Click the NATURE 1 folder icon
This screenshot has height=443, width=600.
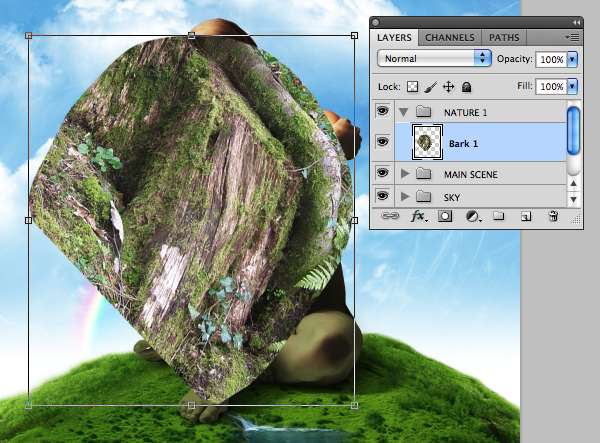[x=423, y=112]
